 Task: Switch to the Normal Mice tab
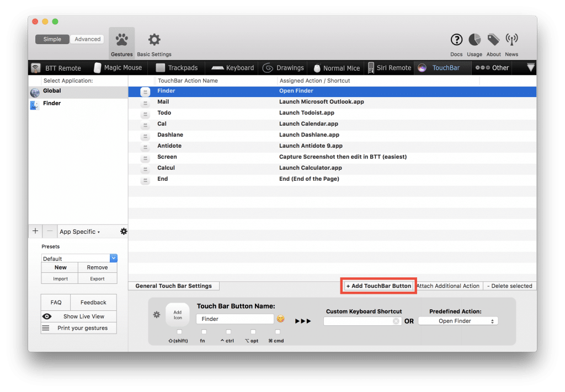pos(337,68)
